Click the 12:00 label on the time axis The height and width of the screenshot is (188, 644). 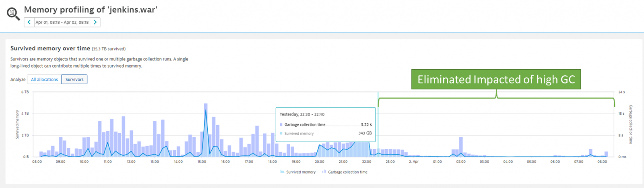[x=131, y=161]
